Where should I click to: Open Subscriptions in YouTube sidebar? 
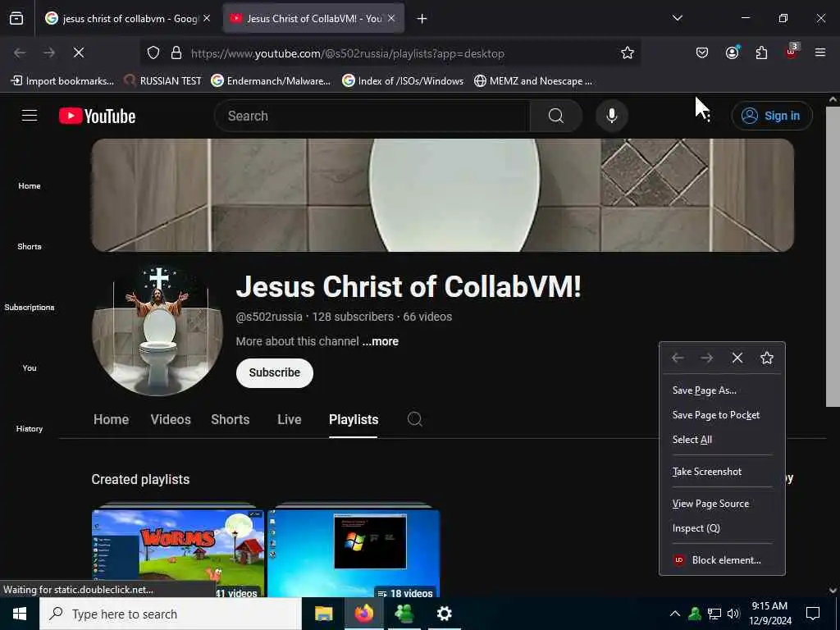tap(30, 307)
